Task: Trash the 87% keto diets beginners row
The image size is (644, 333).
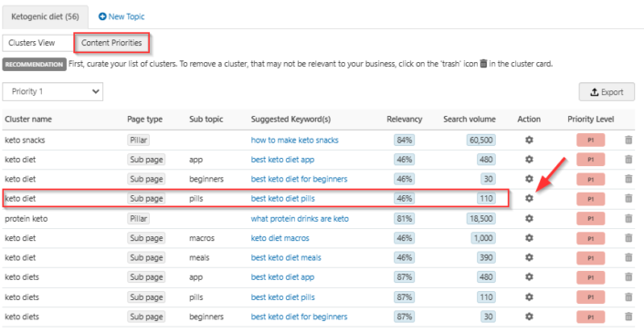Action: point(628,317)
